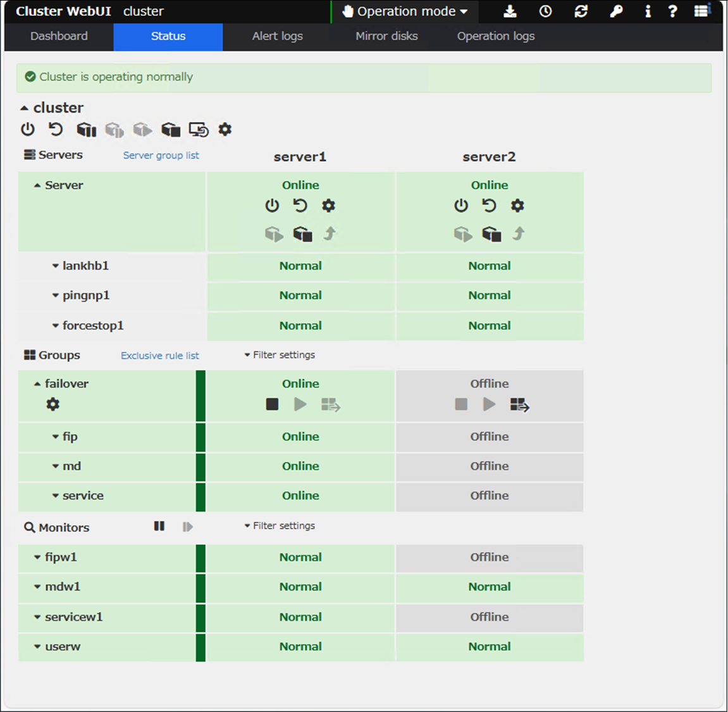728x712 pixels.
Task: Open the failover group gear settings
Action: point(53,404)
